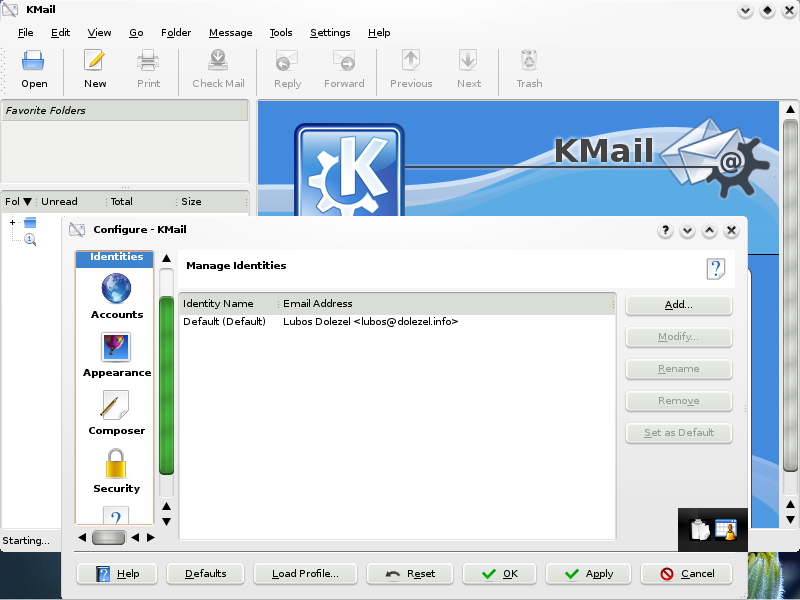The width and height of the screenshot is (800, 600).
Task: Open the Message menu
Action: 231,33
